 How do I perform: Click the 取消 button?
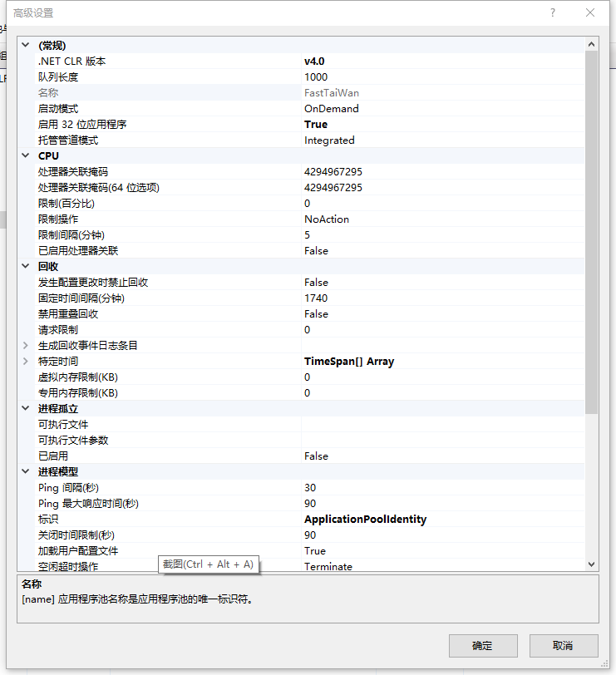[564, 646]
